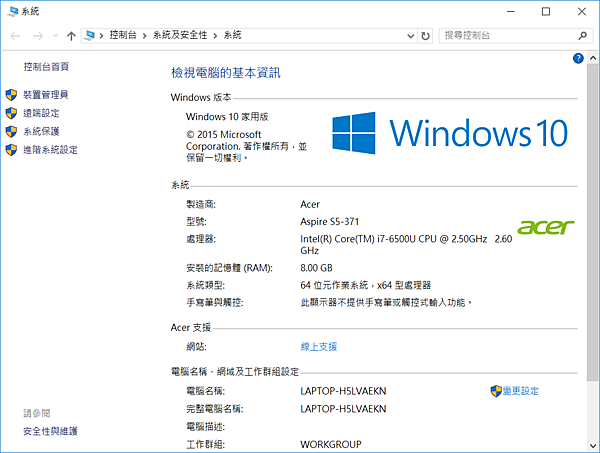The height and width of the screenshot is (453, 600).
Task: Open 控制台首頁 link
Action: (x=46, y=67)
